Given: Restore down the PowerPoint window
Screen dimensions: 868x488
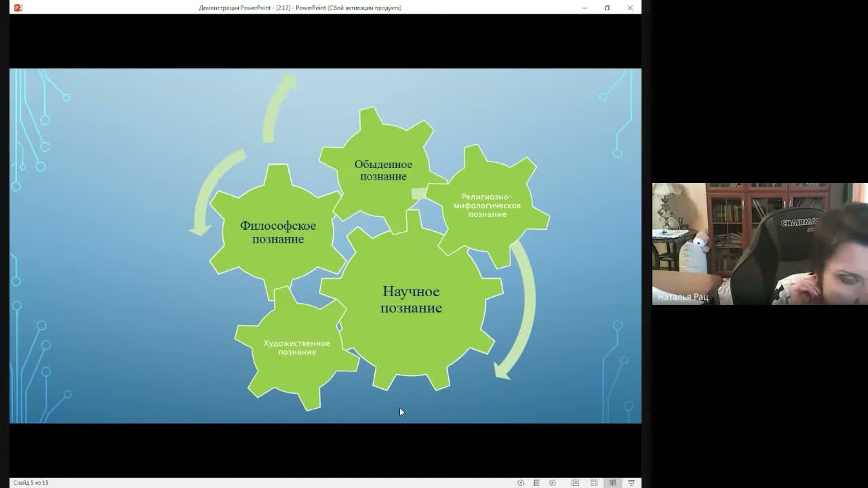Looking at the screenshot, I should [607, 7].
